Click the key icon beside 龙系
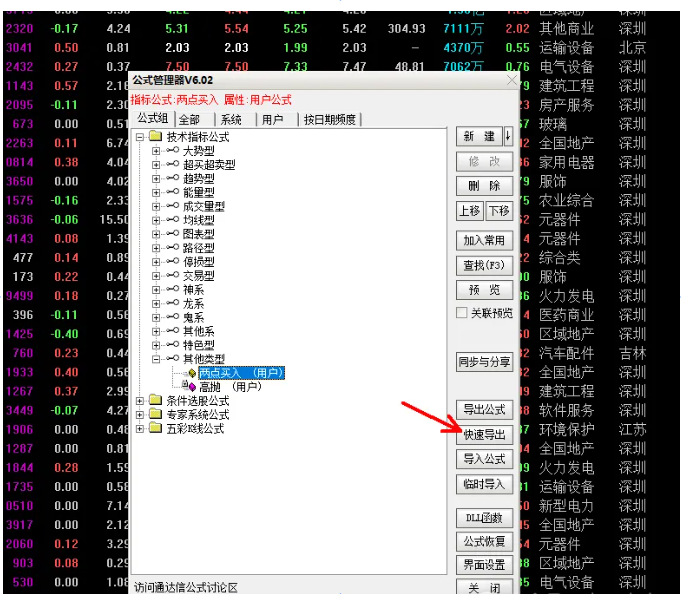This screenshot has height=594, width=681. [x=173, y=303]
